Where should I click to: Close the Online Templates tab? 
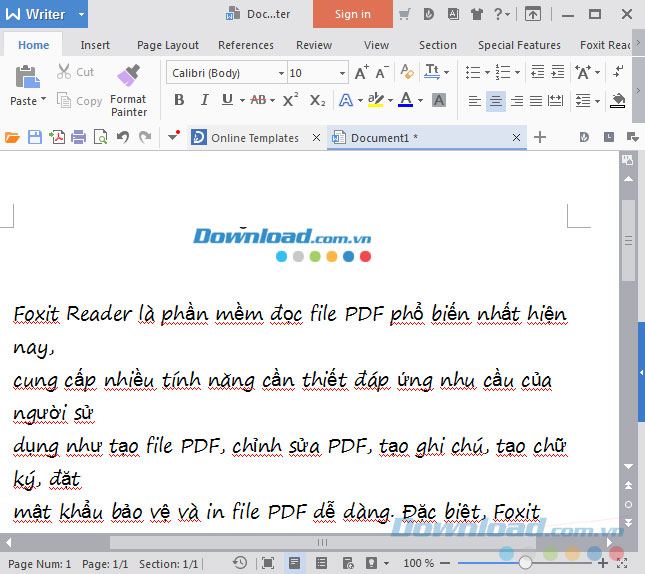316,137
